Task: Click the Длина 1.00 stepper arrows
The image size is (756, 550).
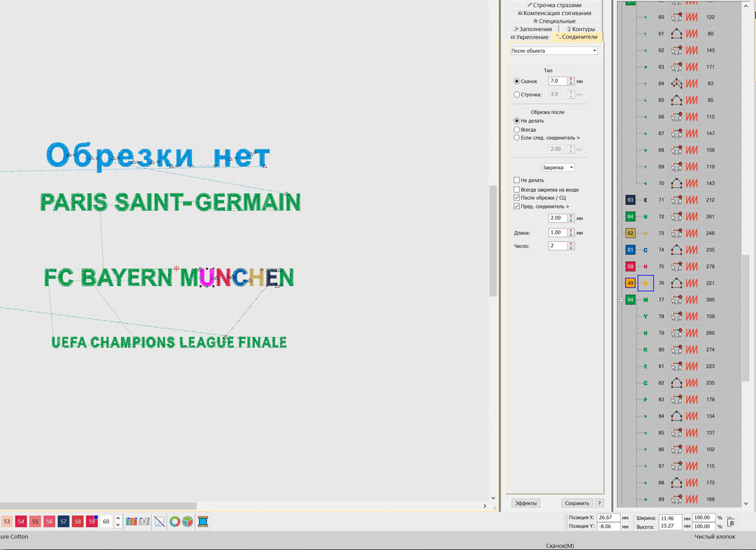Action: 571,232
